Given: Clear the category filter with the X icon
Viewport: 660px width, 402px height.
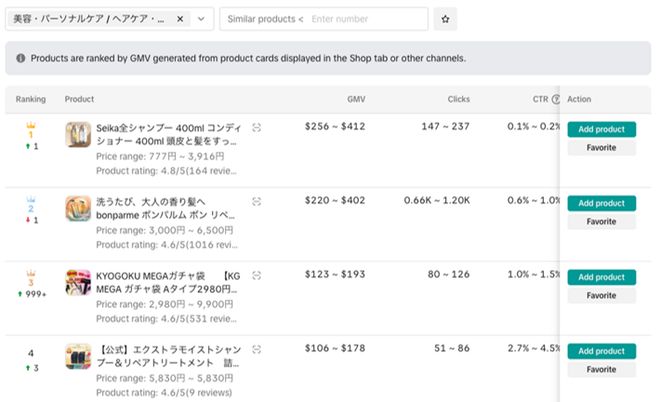Looking at the screenshot, I should (180, 19).
